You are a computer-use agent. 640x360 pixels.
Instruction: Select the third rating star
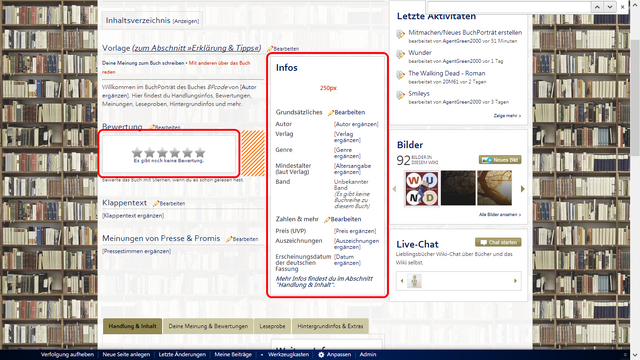pyautogui.click(x=162, y=153)
